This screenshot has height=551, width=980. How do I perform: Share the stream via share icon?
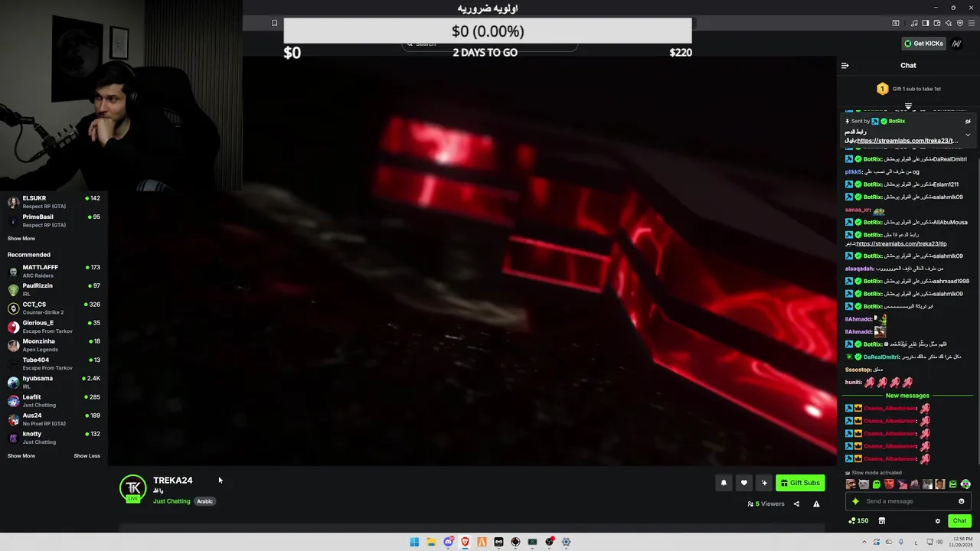796,504
